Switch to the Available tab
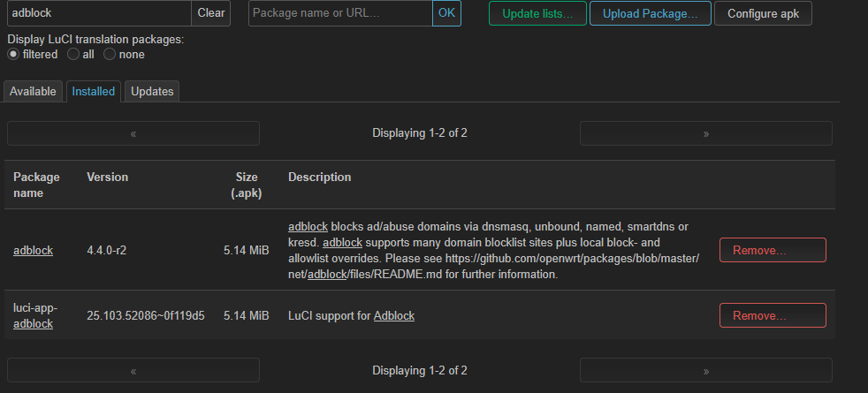868x393 pixels. point(33,91)
